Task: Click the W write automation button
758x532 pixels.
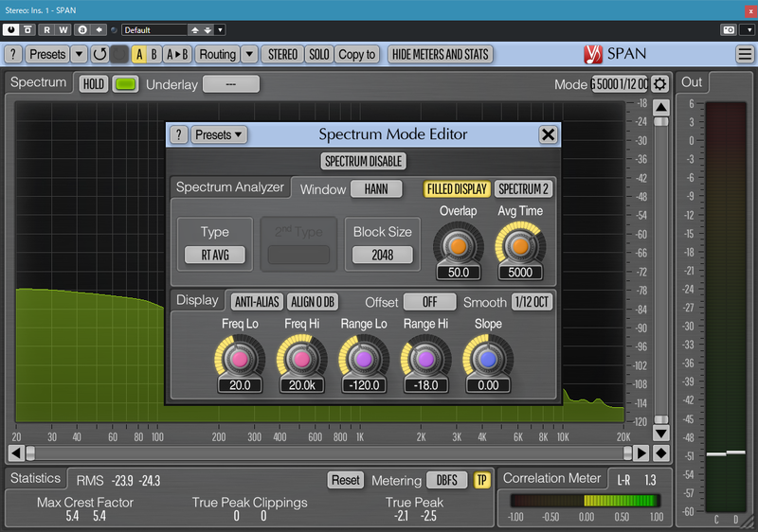Action: pos(63,30)
